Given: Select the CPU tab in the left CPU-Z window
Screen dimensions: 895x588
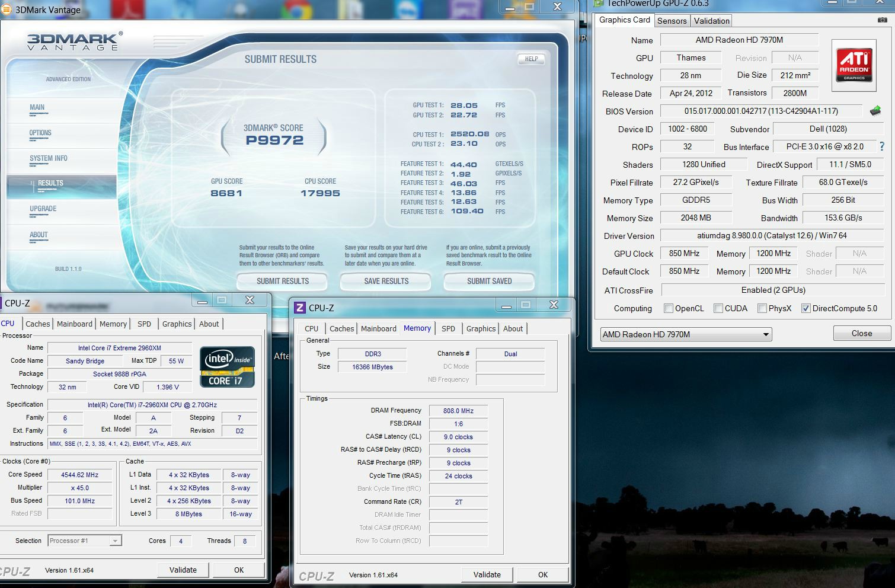Looking at the screenshot, I should point(8,323).
